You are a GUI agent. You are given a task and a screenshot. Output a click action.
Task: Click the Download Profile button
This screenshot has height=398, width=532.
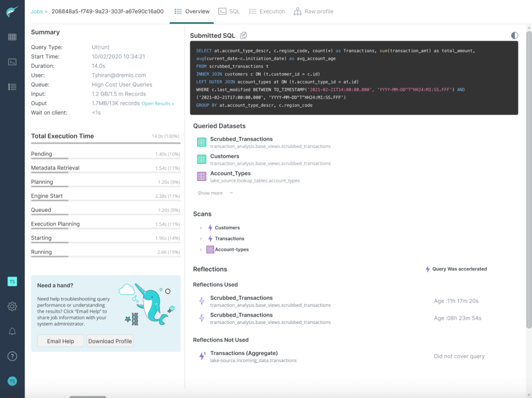coord(110,341)
